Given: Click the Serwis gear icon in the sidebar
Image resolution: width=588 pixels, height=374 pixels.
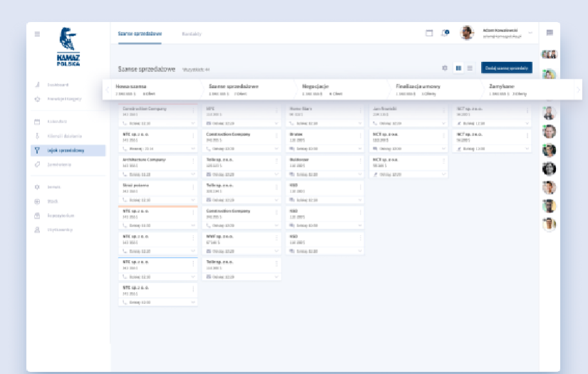Looking at the screenshot, I should click(x=37, y=187).
